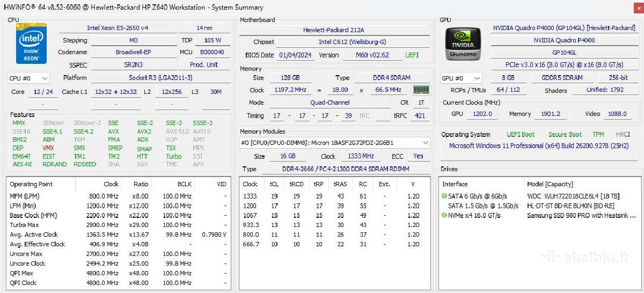Click the core count 12 / 24
Image resolution: width=644 pixels, height=293 pixels.
43,92
